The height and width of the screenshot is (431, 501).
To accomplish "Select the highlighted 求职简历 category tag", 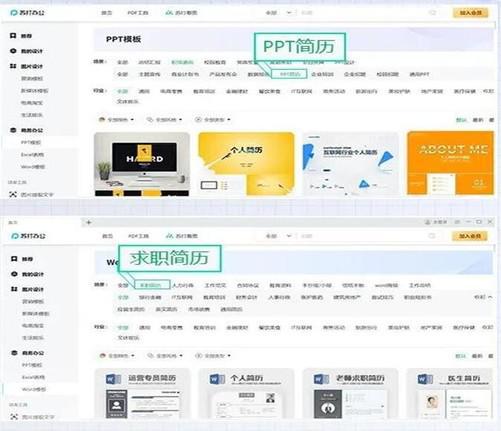I will point(152,285).
